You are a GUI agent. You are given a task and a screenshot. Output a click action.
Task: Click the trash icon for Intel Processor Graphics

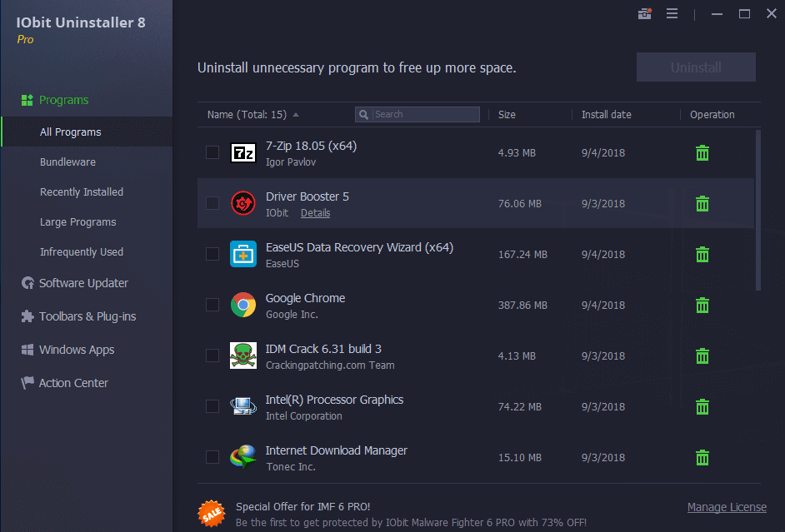(x=702, y=406)
